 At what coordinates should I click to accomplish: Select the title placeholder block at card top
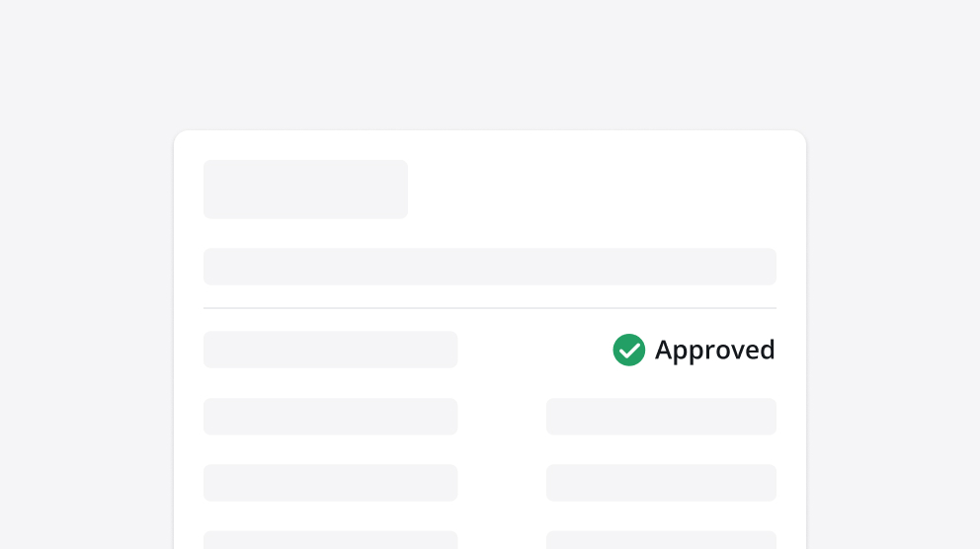pos(305,189)
